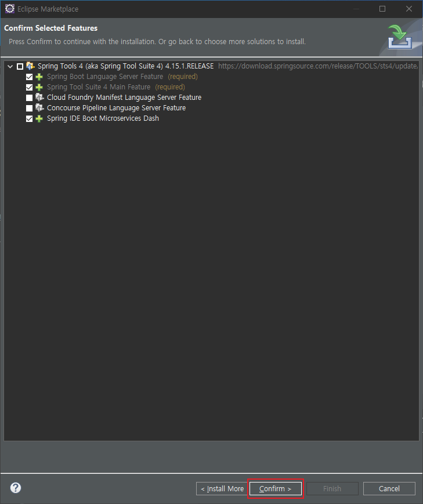This screenshot has width=423, height=504.
Task: Open help with the question mark icon
Action: (x=16, y=488)
